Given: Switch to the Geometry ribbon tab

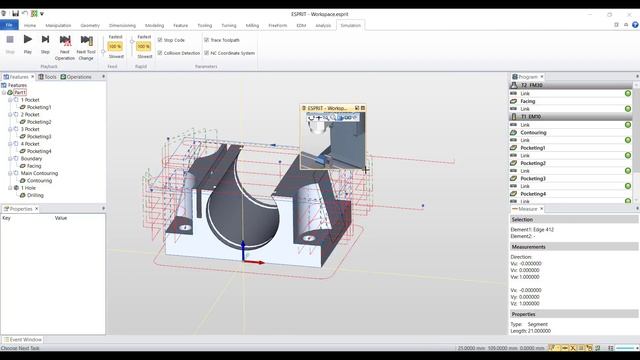Looking at the screenshot, I should (90, 25).
